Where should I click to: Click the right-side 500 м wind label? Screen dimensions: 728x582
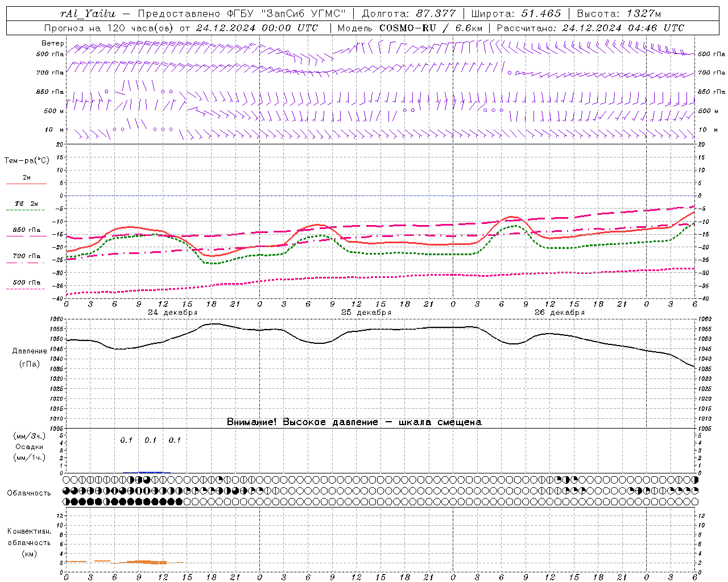[x=708, y=111]
